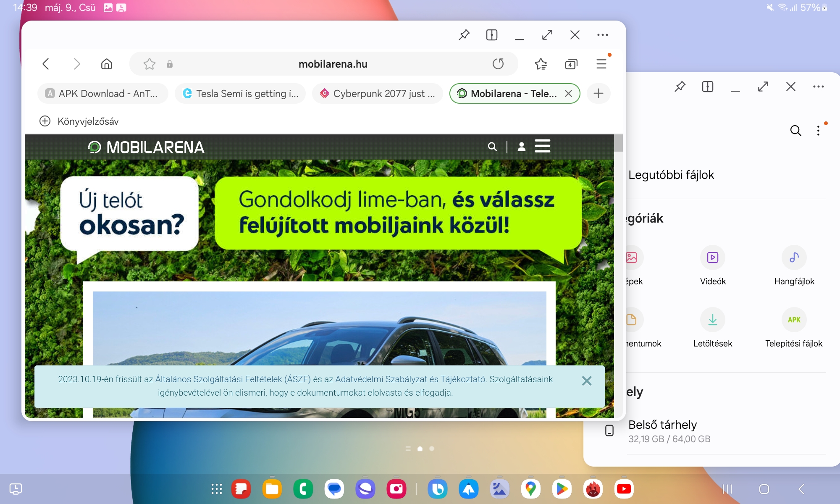Open Messages app in dock

334,489
